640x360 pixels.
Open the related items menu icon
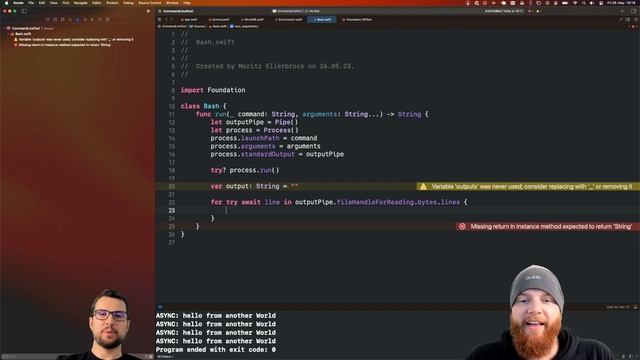160,20
